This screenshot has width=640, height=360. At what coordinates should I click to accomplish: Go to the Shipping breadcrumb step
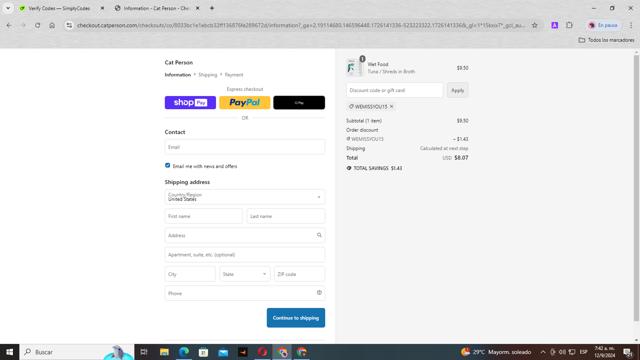(x=208, y=75)
